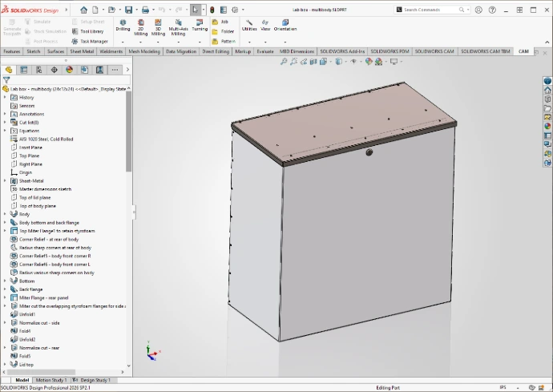Click the Folder button
Screen dimensions: 553x392
223,32
